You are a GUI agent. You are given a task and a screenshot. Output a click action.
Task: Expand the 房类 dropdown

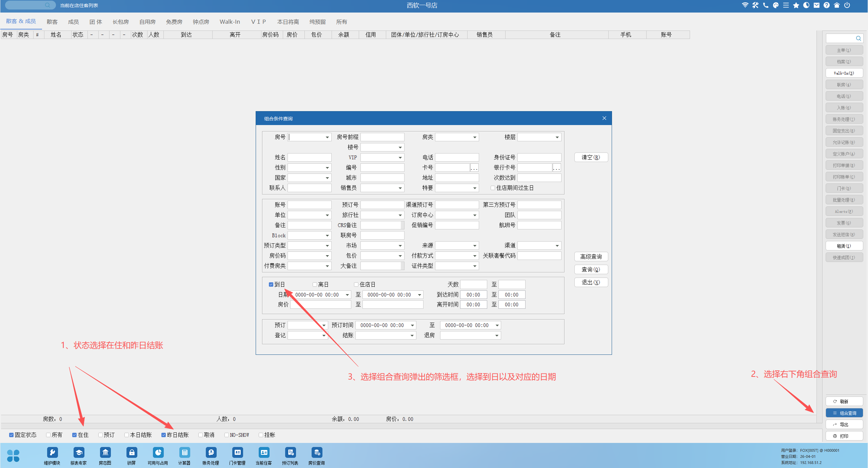[x=475, y=137]
